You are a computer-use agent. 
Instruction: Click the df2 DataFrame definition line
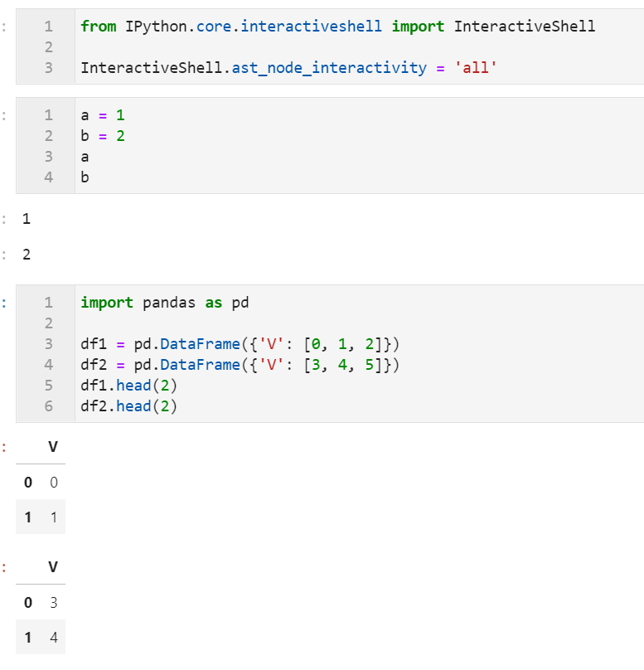[240, 365]
